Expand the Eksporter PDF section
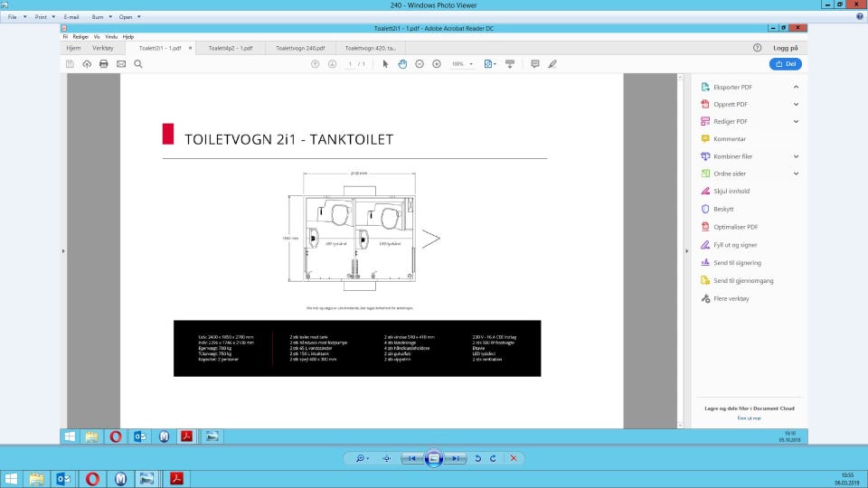 tap(796, 87)
